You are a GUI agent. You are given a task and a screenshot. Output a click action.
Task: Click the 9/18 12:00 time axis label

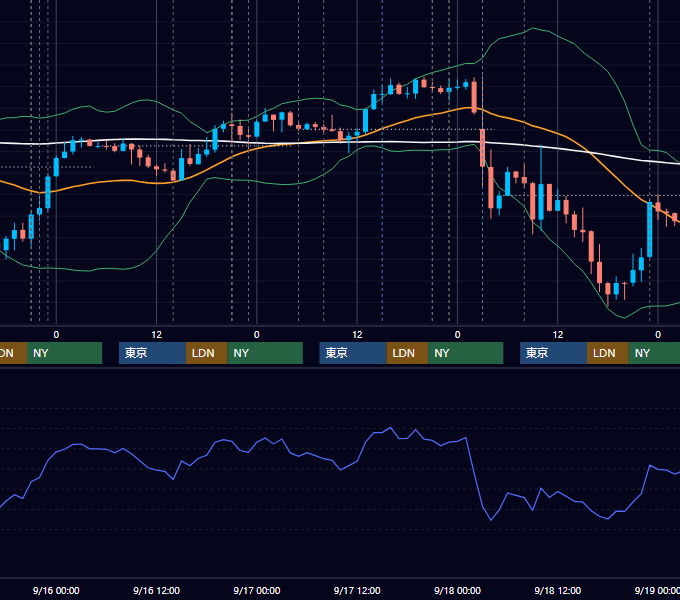(x=558, y=590)
